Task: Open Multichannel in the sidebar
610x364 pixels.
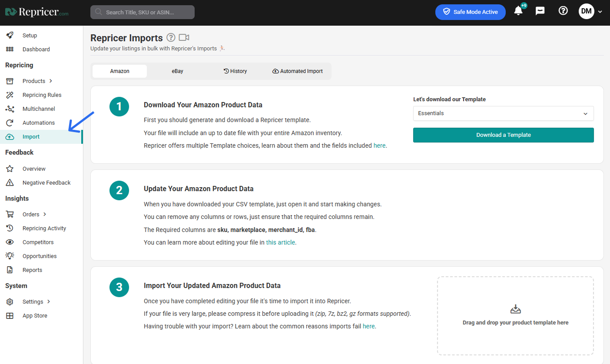Action: point(39,109)
